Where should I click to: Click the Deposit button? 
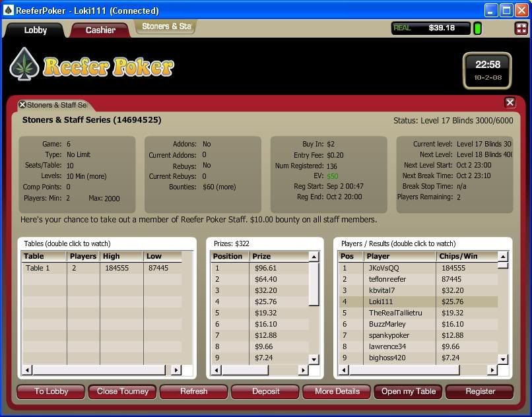tap(265, 391)
